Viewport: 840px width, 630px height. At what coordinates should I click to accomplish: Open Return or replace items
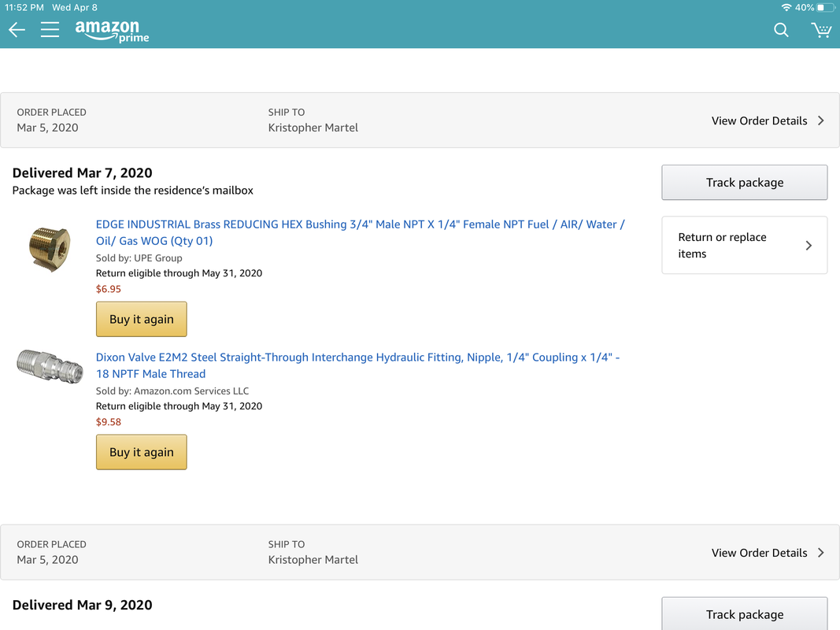(x=744, y=246)
